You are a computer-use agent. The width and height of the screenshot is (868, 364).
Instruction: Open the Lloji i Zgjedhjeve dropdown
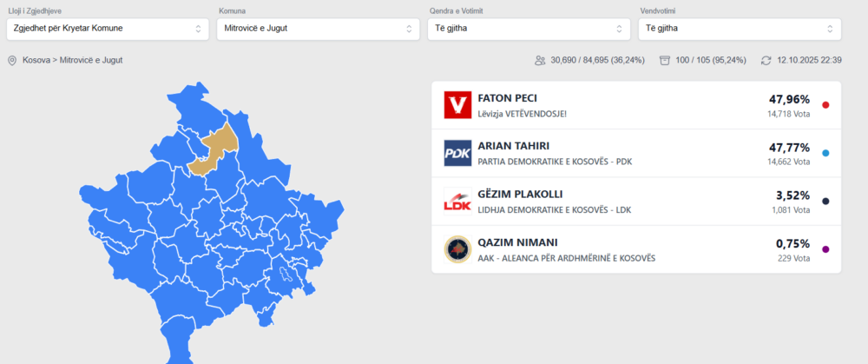pos(107,29)
